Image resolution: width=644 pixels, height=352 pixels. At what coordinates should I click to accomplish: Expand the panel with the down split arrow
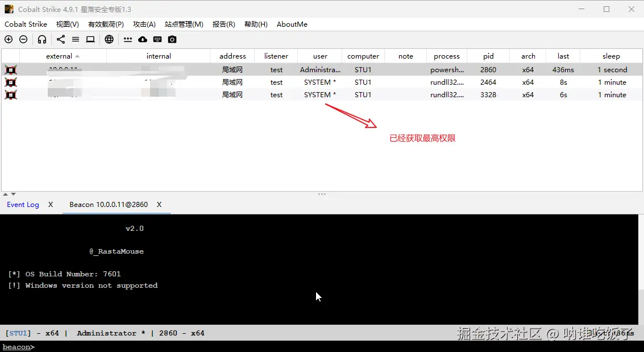coord(13,194)
